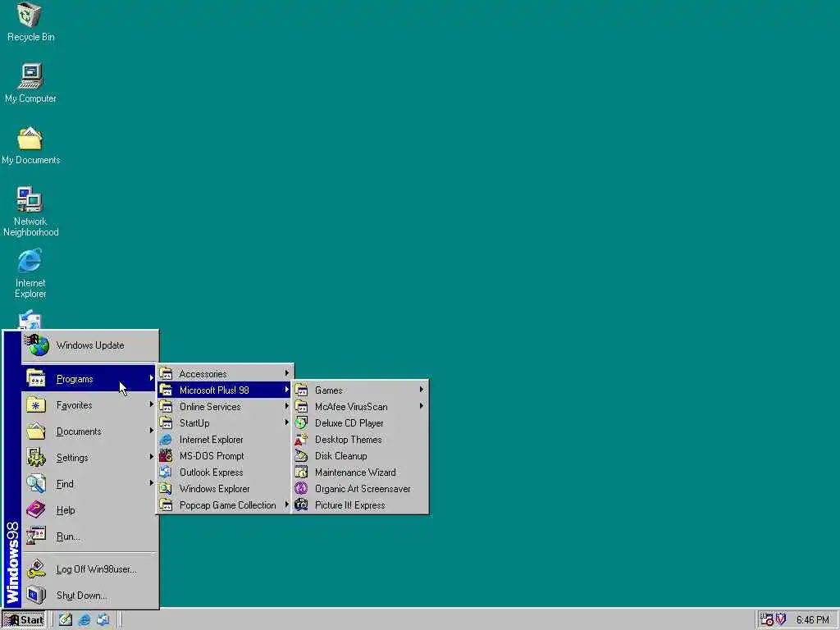The height and width of the screenshot is (630, 840).
Task: Launch Windows Explorer from Programs menu
Action: [x=225, y=489]
